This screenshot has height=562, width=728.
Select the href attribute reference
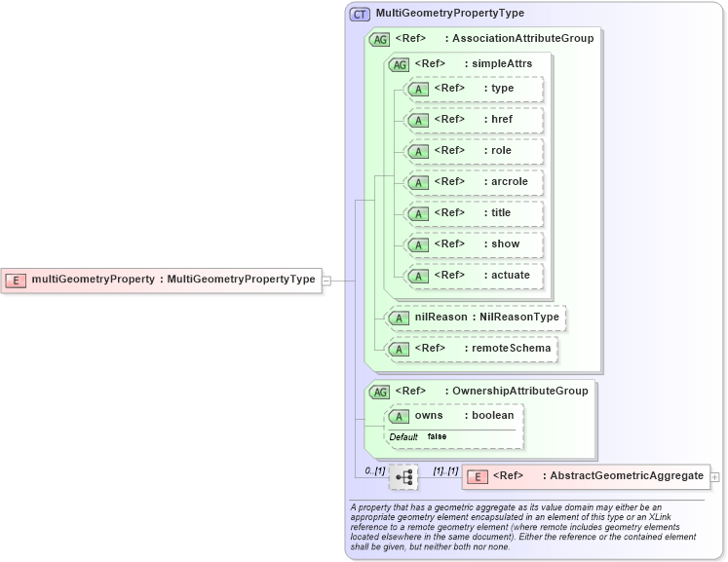473,119
